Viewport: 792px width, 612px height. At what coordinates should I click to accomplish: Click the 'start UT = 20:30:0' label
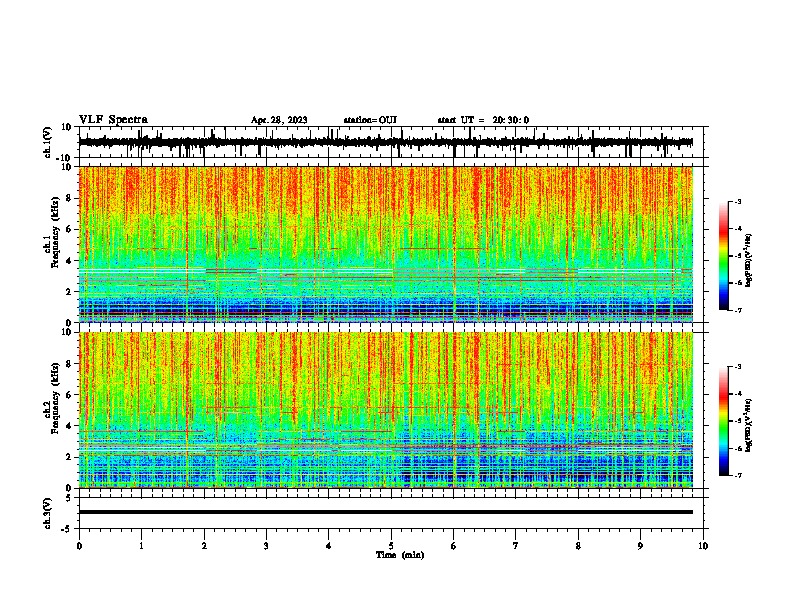(483, 120)
